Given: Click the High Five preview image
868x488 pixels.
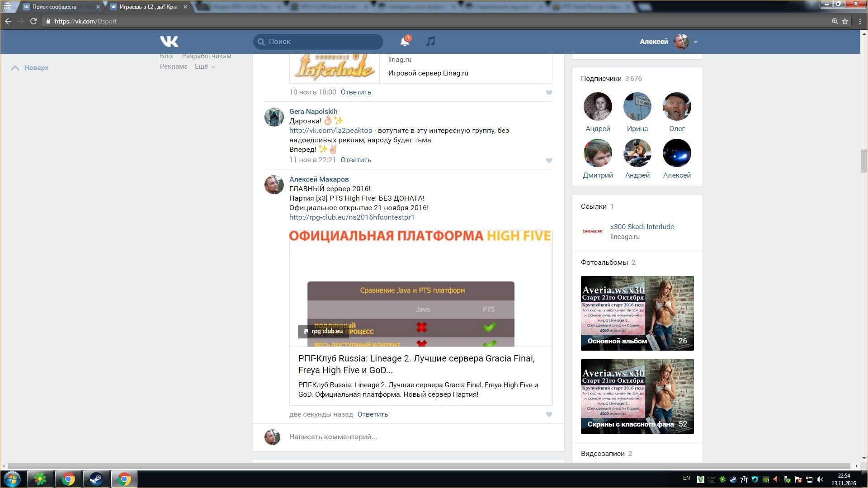Looking at the screenshot, I should 421,289.
